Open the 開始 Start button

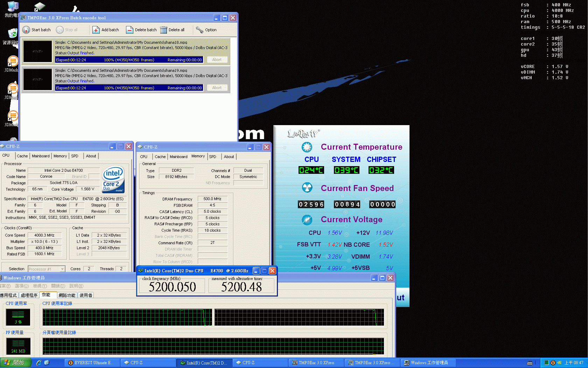(15, 363)
